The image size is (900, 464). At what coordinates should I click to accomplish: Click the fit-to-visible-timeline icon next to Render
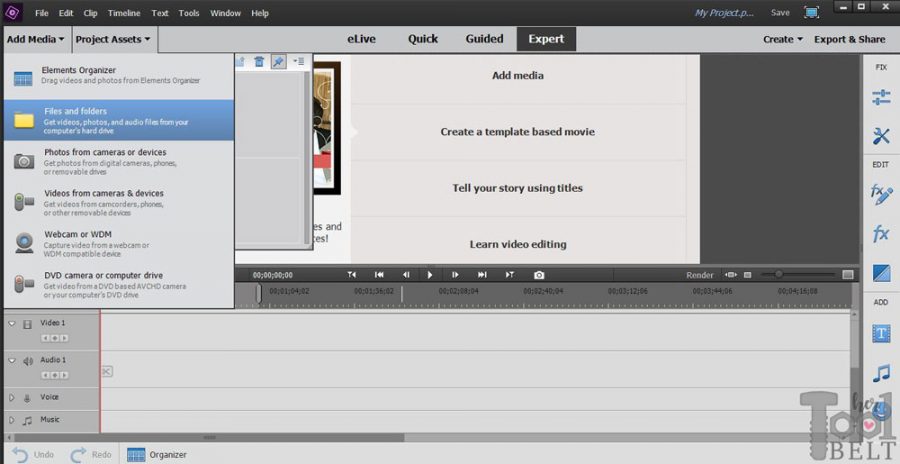[731, 275]
